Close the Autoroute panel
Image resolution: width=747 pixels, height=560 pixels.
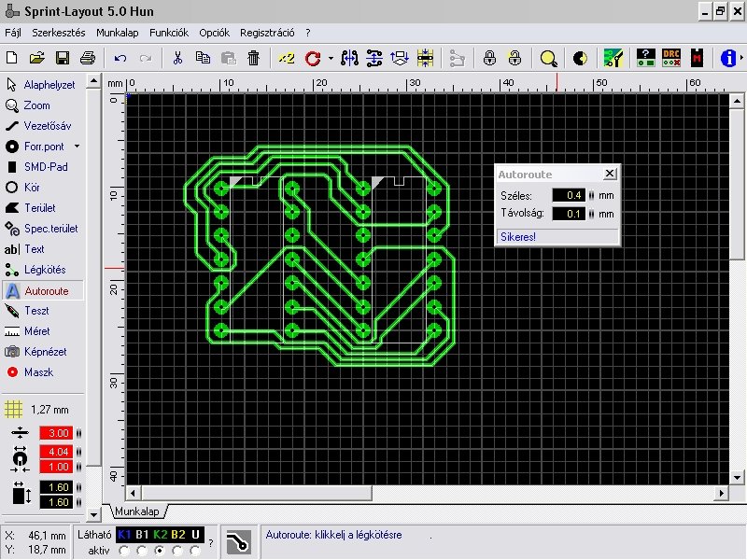pos(610,174)
